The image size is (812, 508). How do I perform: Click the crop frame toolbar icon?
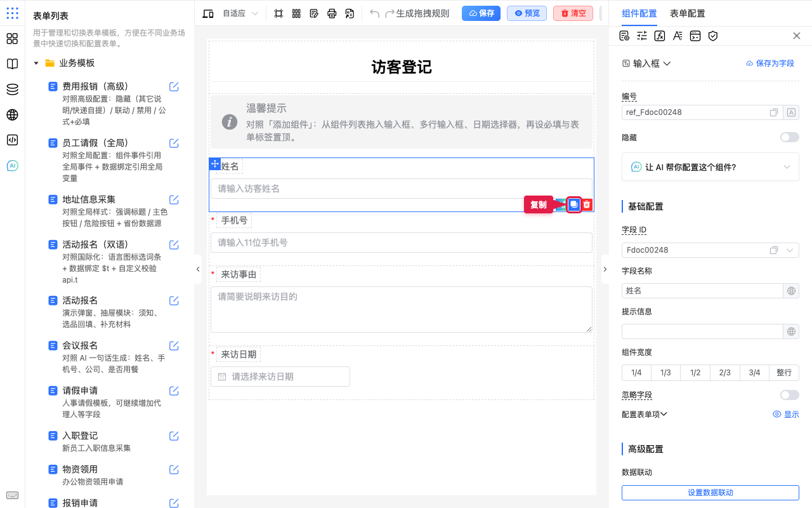[x=278, y=13]
